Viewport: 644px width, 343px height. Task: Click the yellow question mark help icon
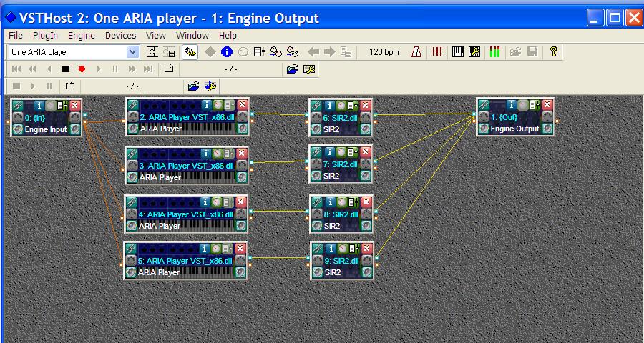(x=554, y=51)
